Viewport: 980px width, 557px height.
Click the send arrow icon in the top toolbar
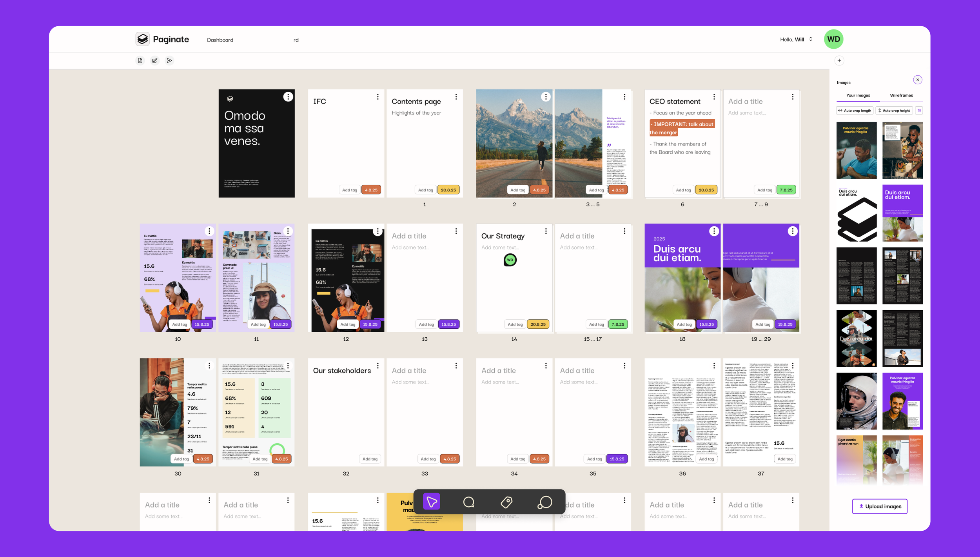[x=169, y=60]
